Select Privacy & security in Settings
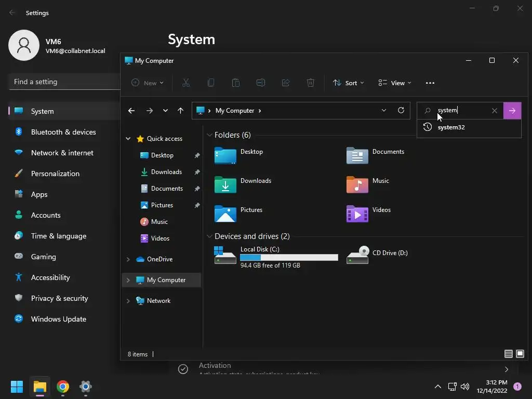The image size is (532, 399). 63,298
